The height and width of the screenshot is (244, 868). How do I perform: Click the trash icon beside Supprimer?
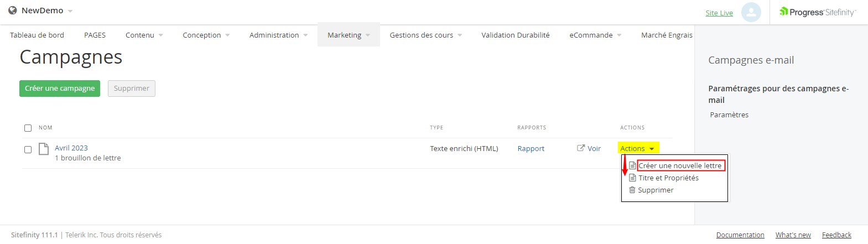(632, 190)
